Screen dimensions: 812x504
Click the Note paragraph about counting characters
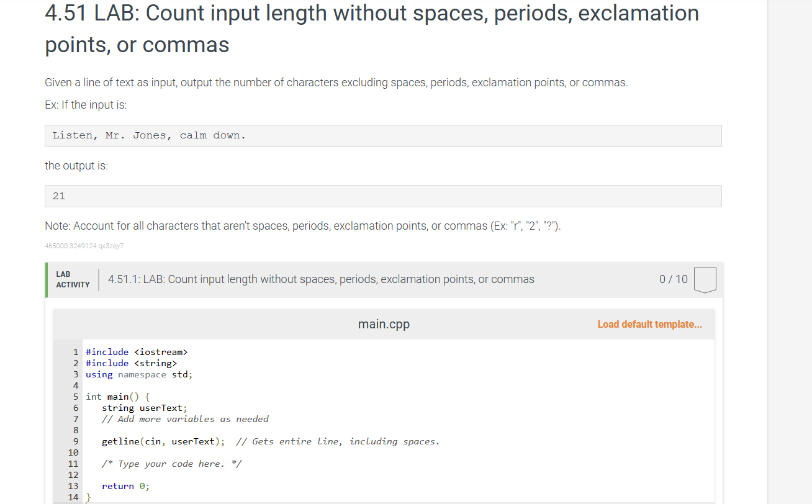(302, 225)
